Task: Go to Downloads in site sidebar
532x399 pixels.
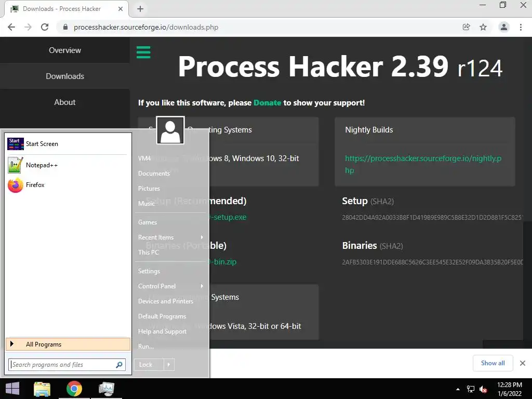Action: (x=65, y=76)
